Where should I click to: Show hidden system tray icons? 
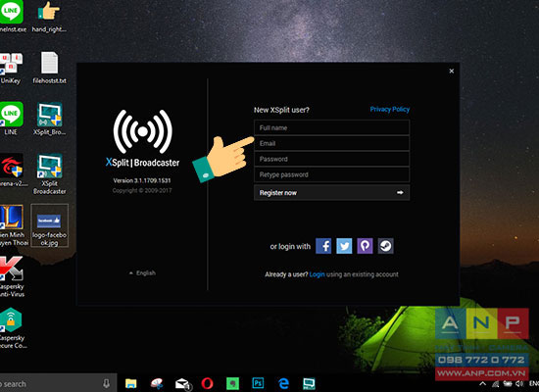point(482,384)
